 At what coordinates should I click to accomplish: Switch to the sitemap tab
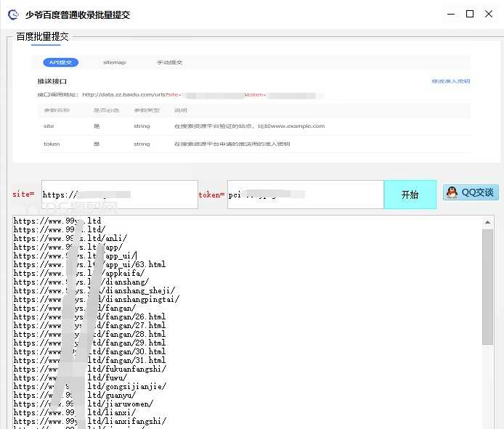click(114, 62)
